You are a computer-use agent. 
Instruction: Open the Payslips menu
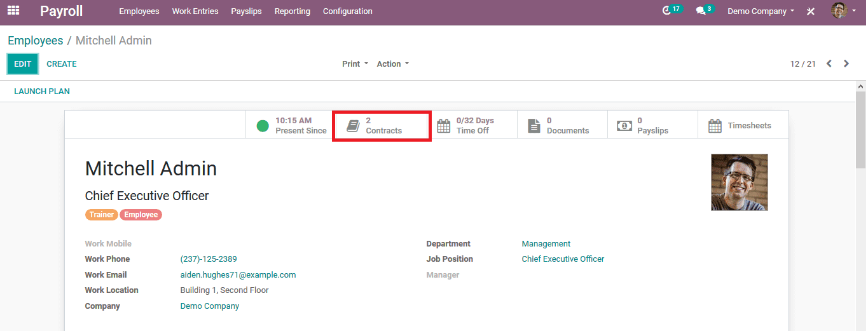pyautogui.click(x=247, y=11)
